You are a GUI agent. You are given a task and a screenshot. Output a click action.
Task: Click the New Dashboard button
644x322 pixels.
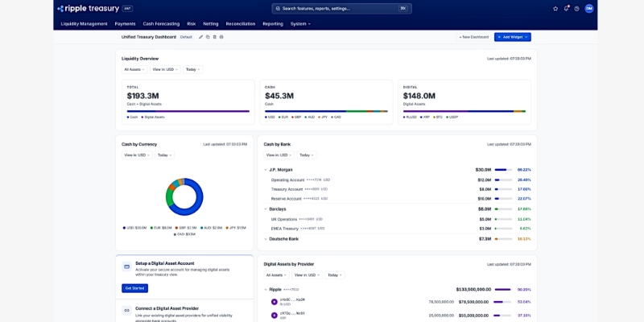pyautogui.click(x=473, y=37)
